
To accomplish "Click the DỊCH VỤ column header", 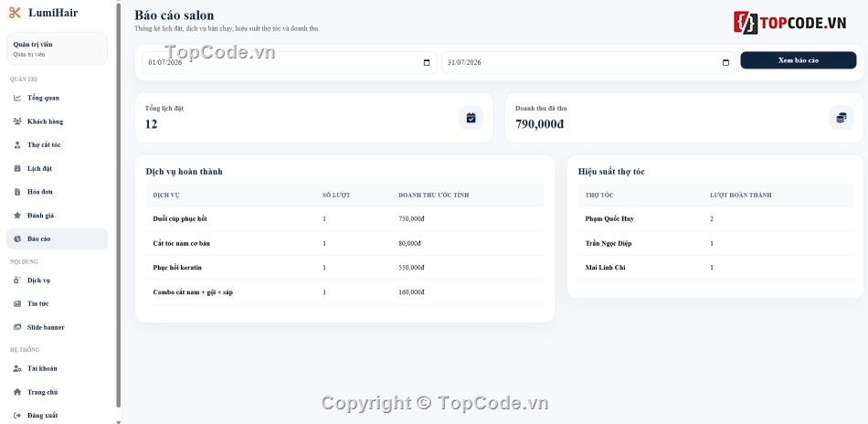I will pyautogui.click(x=166, y=196).
